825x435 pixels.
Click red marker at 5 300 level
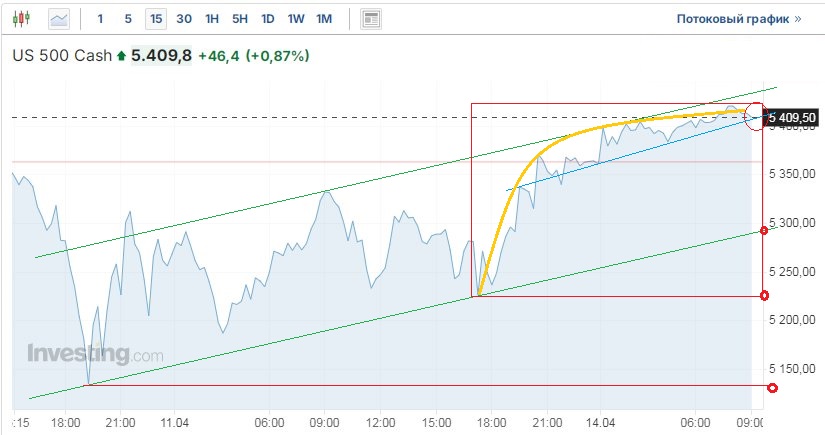(x=765, y=231)
